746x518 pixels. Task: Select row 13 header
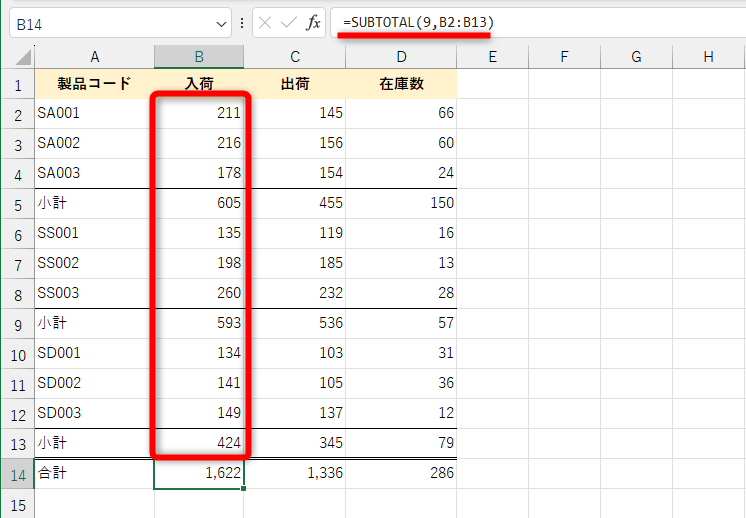pos(18,444)
